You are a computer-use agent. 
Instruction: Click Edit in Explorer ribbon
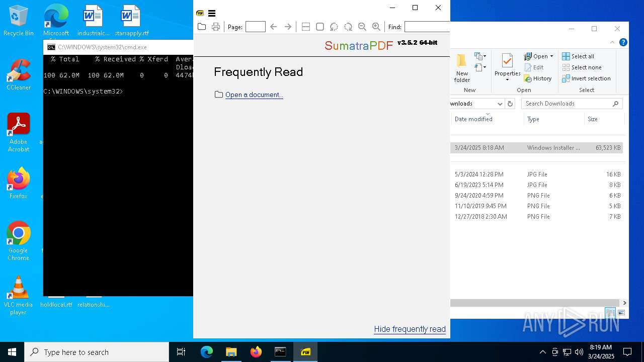534,67
